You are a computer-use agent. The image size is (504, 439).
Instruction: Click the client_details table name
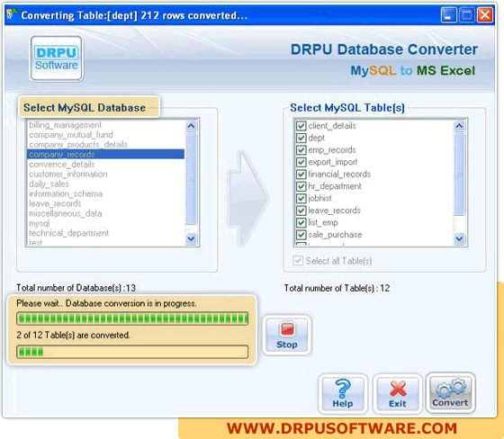coord(332,126)
